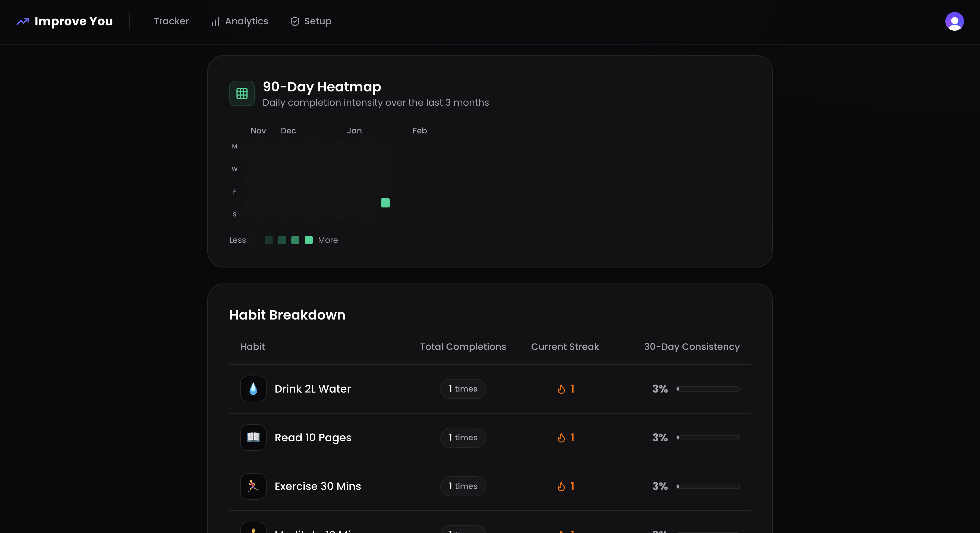The image size is (980, 533).
Task: Click Exercise 30 Mins streak flame
Action: point(561,487)
